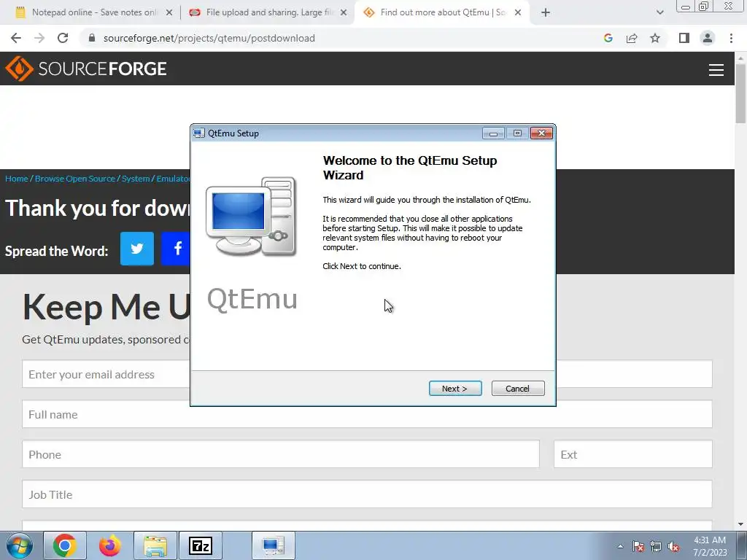The image size is (747, 560).
Task: Click the SourceForge logo
Action: 86,69
